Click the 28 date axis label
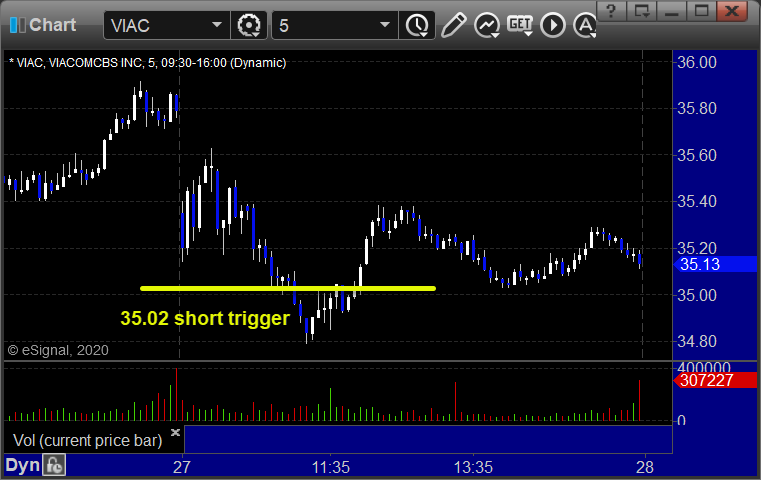 pyautogui.click(x=645, y=467)
